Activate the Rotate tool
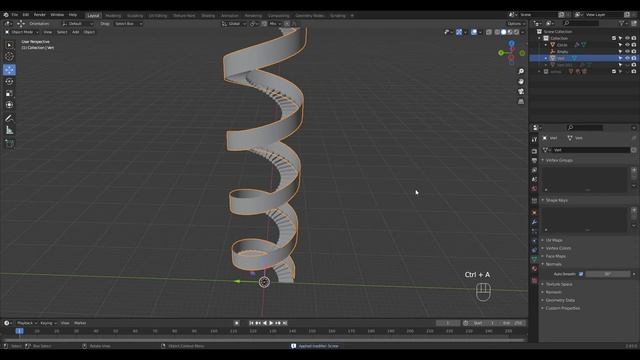The image size is (640, 360). coord(9,82)
